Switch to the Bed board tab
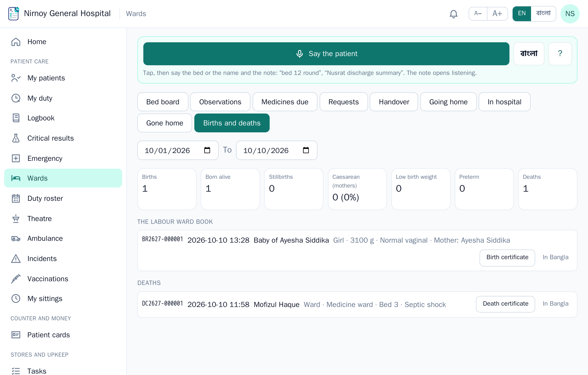This screenshot has height=375, width=588. 163,102
